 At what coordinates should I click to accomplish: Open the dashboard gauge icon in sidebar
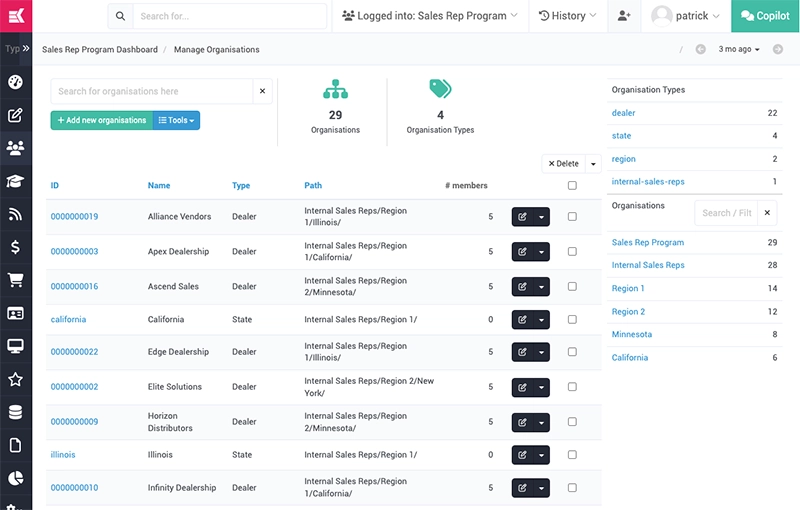pos(15,82)
